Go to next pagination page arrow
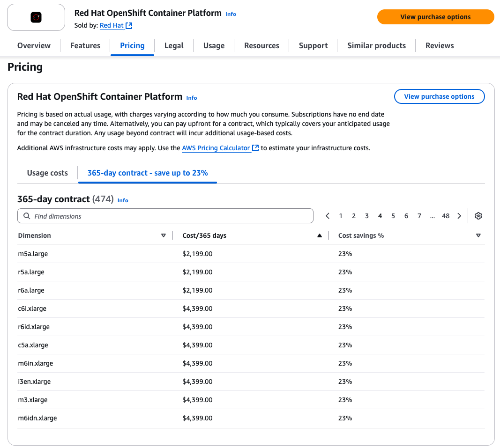This screenshot has height=448, width=500. [x=459, y=216]
